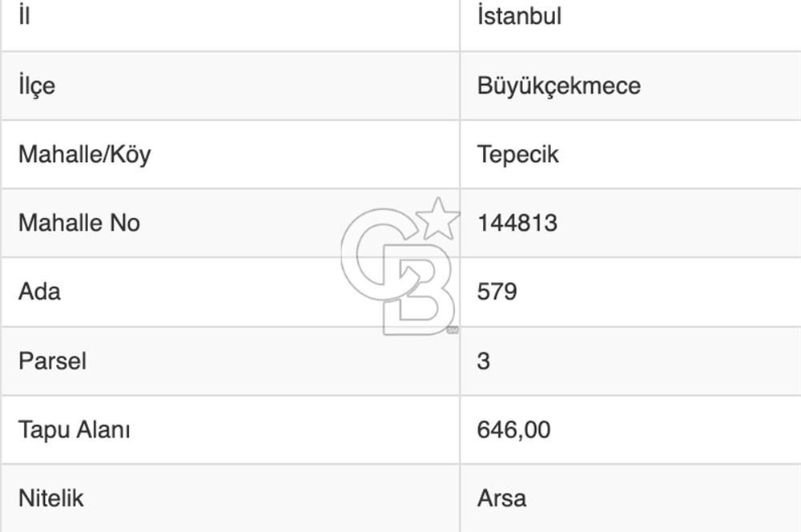This screenshot has height=532, width=801.
Task: Click the 144813 number value
Action: click(x=517, y=223)
